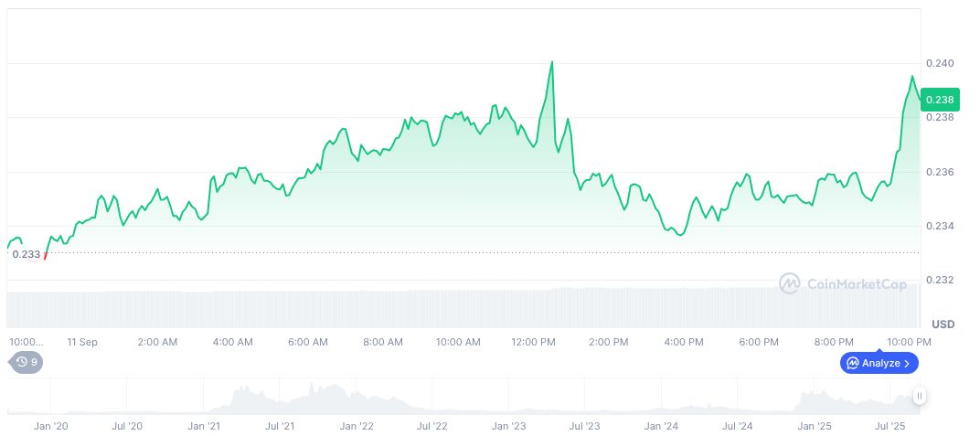Screen dimensions: 980x436
Task: Click the 11 Sep date axis label
Action: point(82,342)
